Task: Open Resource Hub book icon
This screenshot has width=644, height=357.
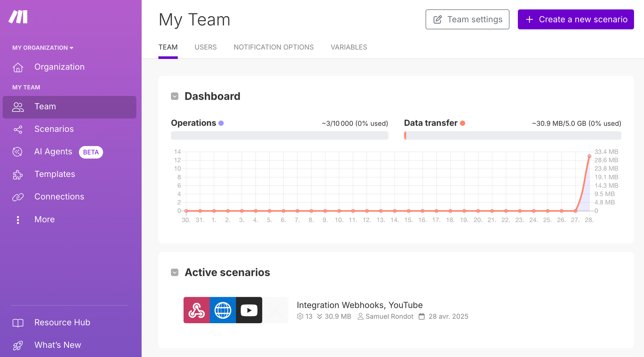Action: coord(18,323)
